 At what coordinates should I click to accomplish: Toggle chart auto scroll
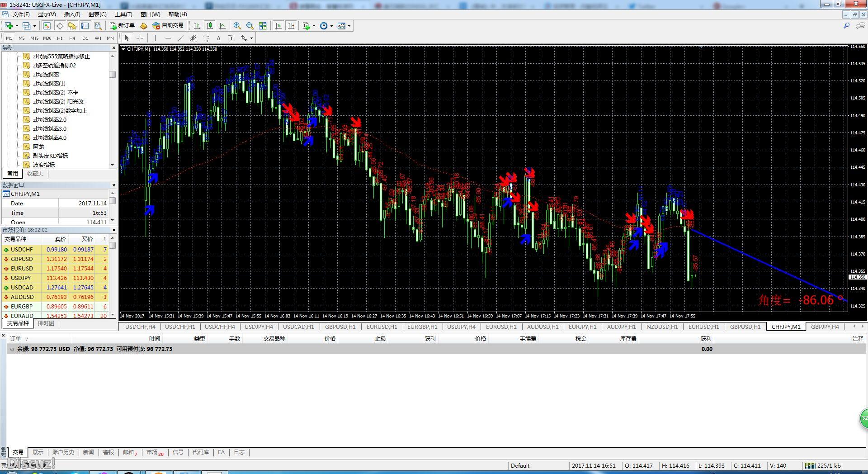pos(278,26)
